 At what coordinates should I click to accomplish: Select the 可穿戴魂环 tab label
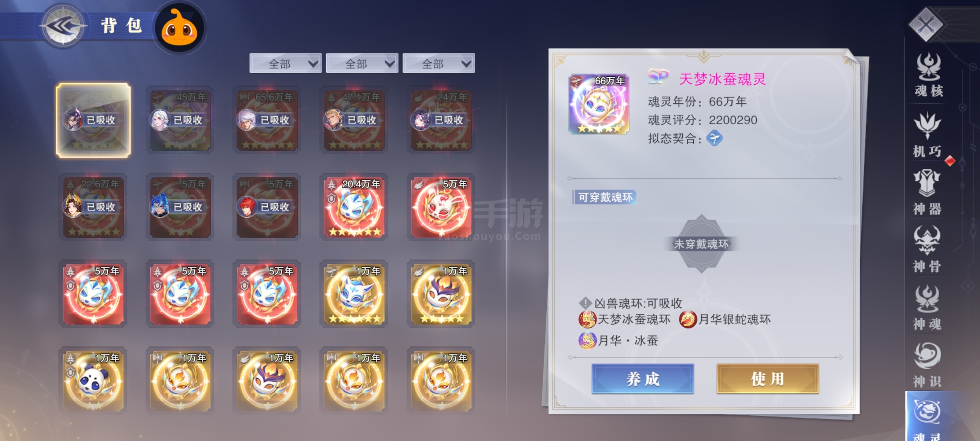[605, 198]
